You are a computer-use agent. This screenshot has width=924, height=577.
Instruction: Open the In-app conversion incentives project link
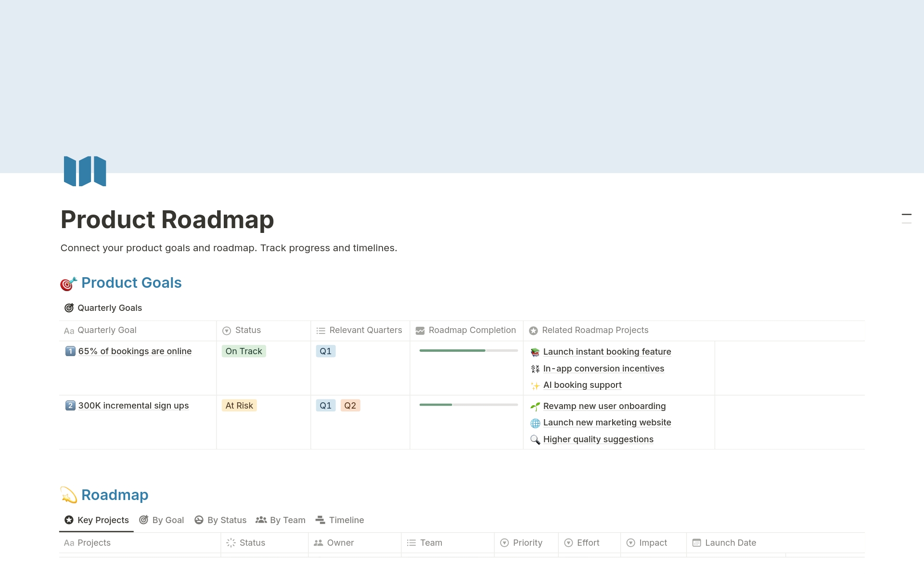[x=603, y=369]
